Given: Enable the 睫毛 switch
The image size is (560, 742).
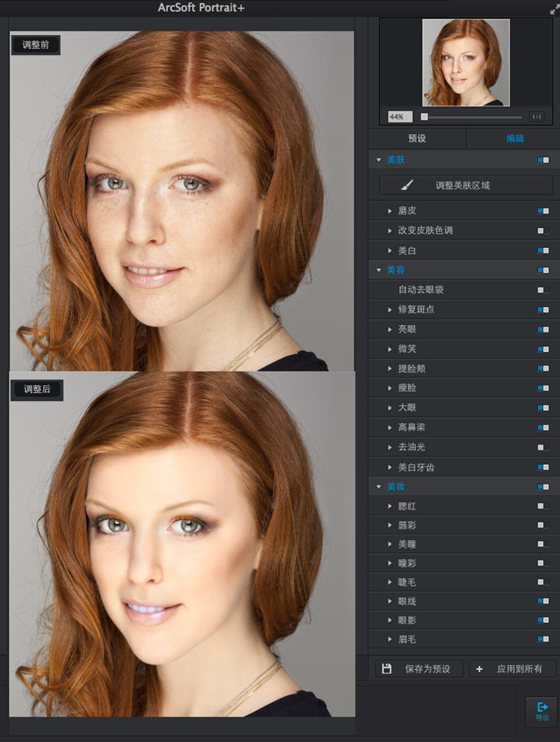Looking at the screenshot, I should 543,582.
